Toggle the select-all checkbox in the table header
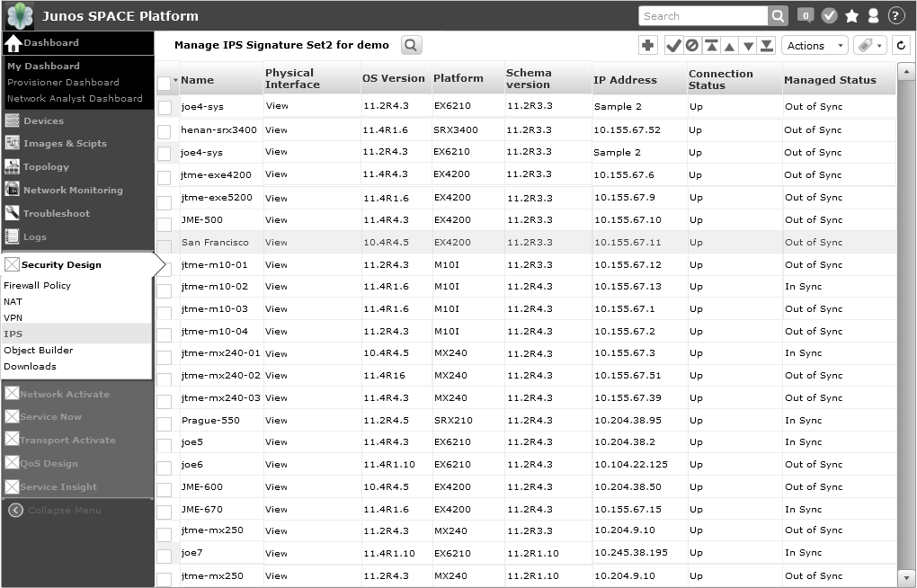The height and width of the screenshot is (588, 917). coord(164,84)
